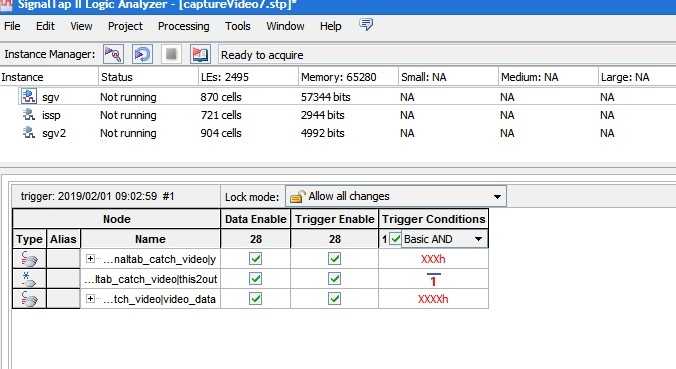Toggle Trigger Enable for video_data signal
Viewport: 676px width, 369px height.
[335, 298]
